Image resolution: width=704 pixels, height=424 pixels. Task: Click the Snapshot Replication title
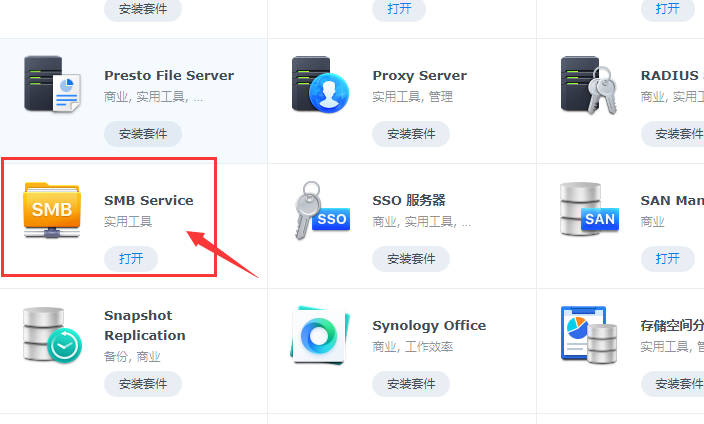[145, 325]
